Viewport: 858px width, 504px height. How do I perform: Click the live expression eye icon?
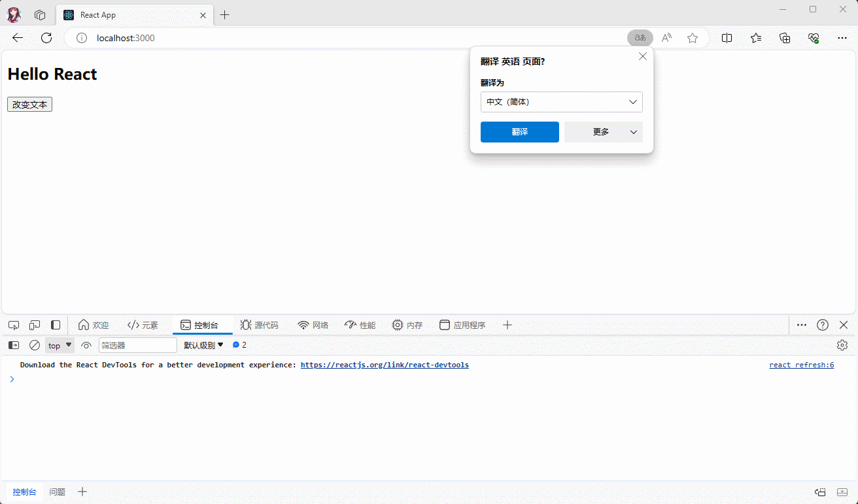point(86,345)
